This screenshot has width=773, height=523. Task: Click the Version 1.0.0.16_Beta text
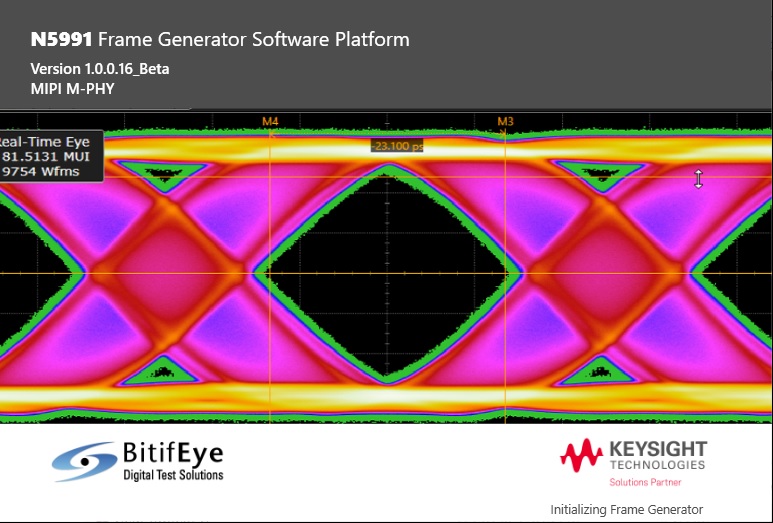tap(100, 69)
